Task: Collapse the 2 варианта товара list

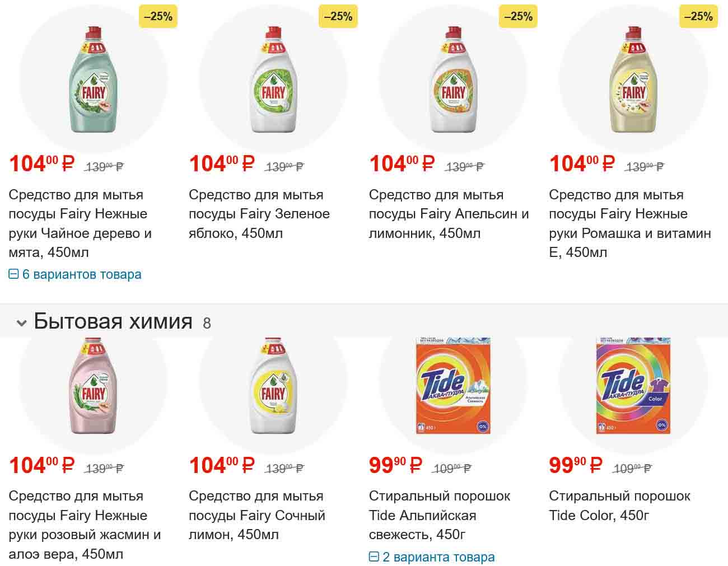Action: pyautogui.click(x=432, y=557)
